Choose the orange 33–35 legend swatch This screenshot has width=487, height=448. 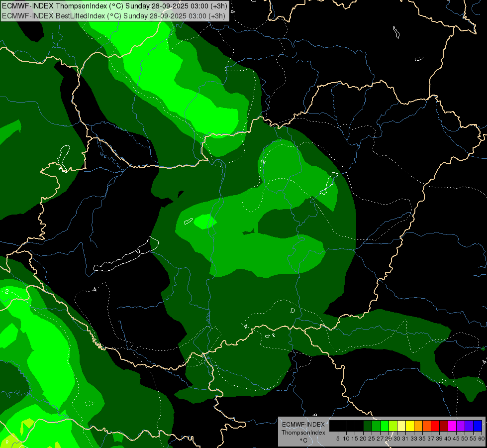[x=418, y=426]
